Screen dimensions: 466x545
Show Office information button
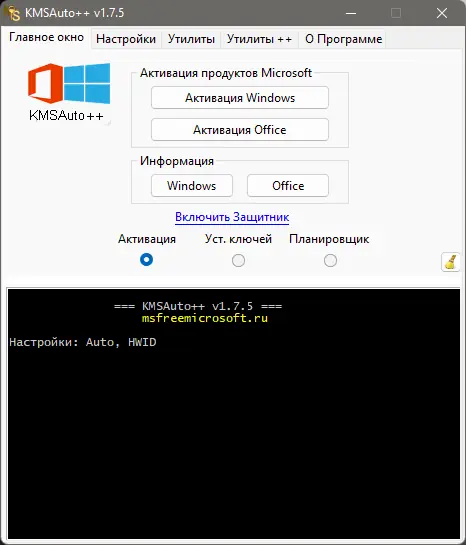pos(288,186)
